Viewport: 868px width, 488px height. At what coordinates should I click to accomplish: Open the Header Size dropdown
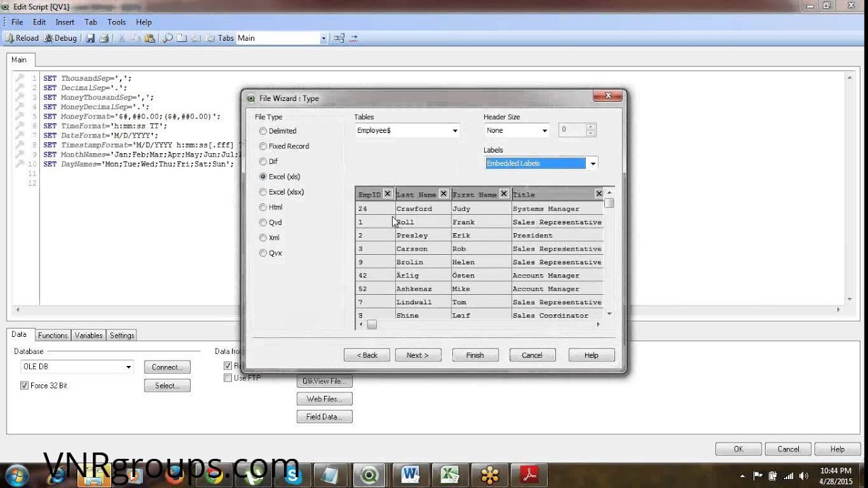(x=517, y=130)
